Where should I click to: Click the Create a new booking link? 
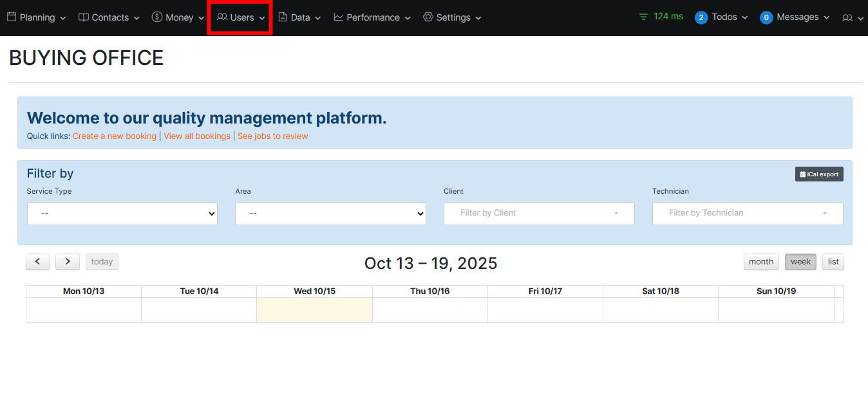click(x=114, y=136)
